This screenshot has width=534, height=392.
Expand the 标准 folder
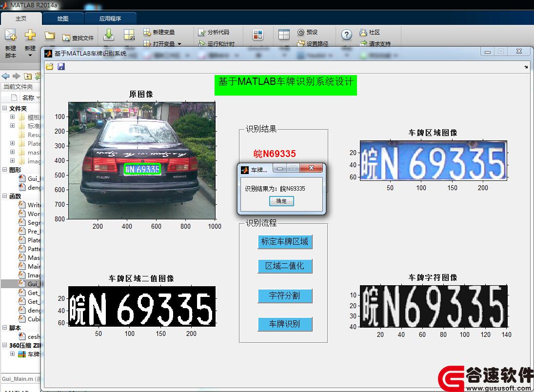tap(13, 126)
